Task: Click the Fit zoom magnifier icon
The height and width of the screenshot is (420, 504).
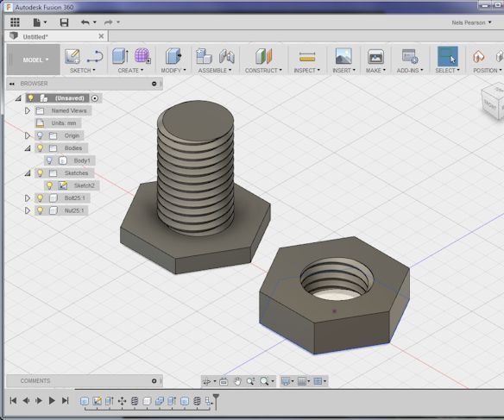Action: [x=264, y=381]
